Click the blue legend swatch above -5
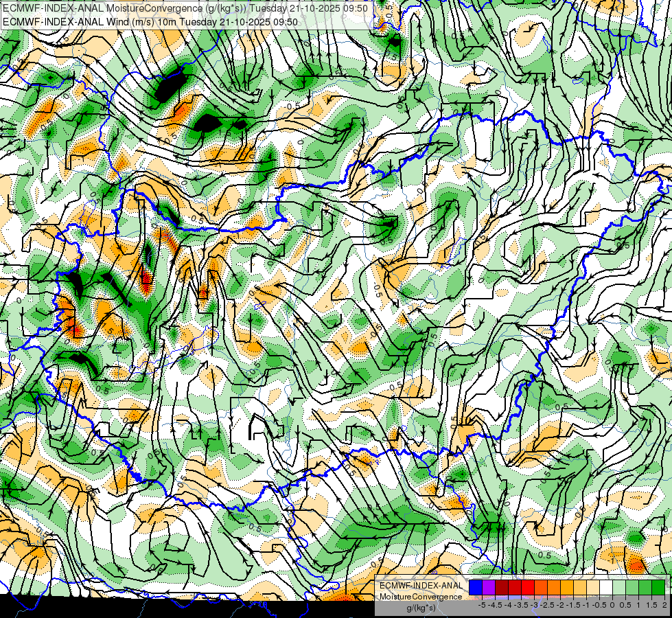 (x=476, y=588)
